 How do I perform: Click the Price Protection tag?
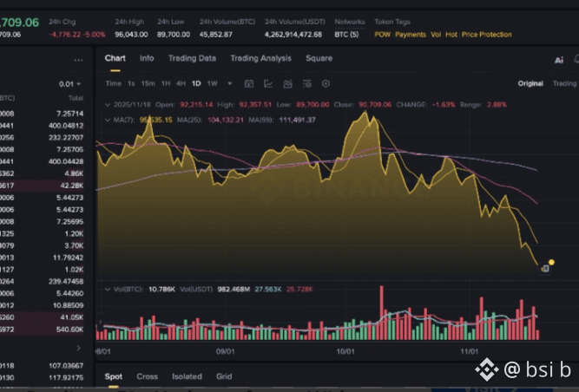pyautogui.click(x=487, y=35)
